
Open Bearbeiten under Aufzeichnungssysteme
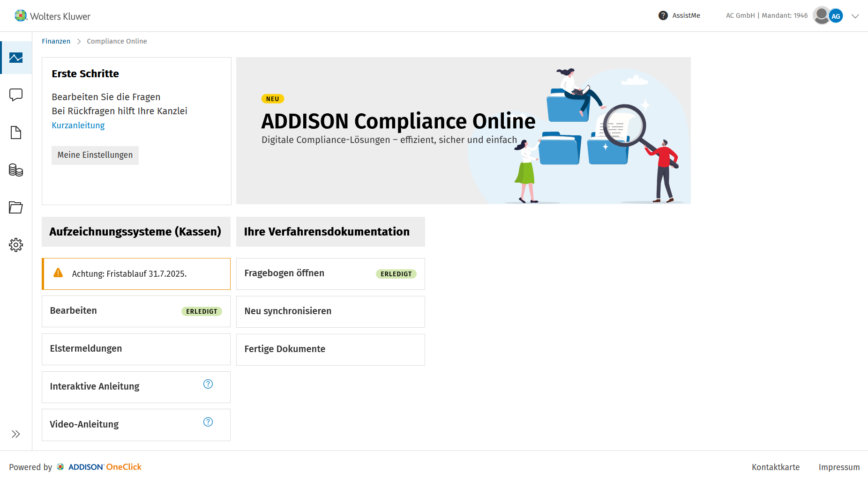pos(136,311)
